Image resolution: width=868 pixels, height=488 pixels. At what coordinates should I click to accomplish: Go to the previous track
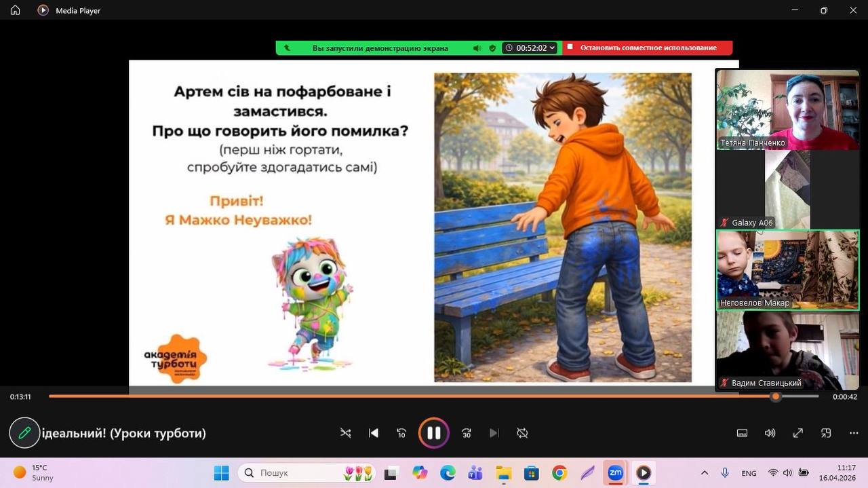pyautogui.click(x=373, y=433)
